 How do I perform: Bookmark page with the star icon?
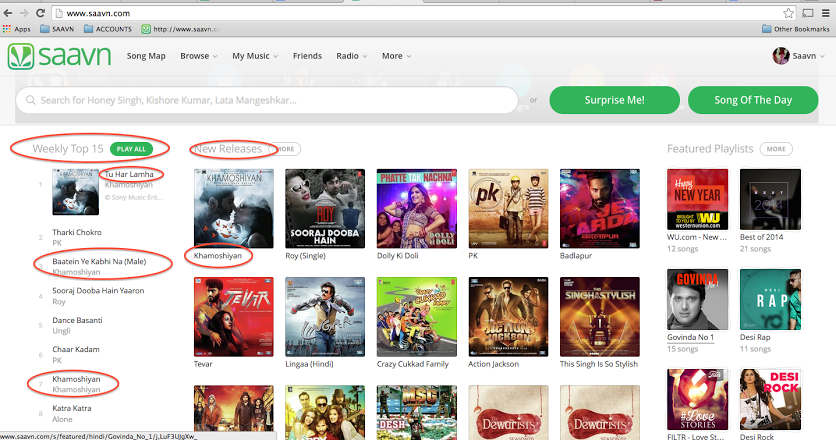(x=789, y=13)
